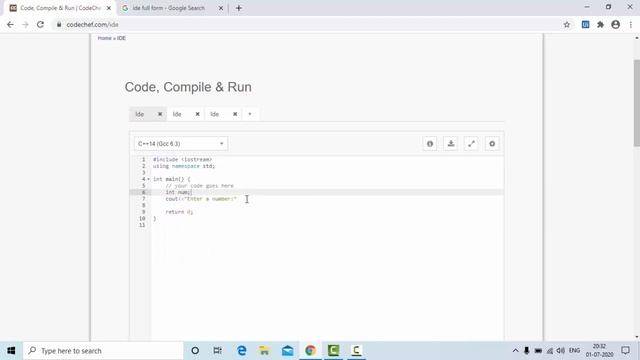Show hidden system tray icons

tap(516, 351)
